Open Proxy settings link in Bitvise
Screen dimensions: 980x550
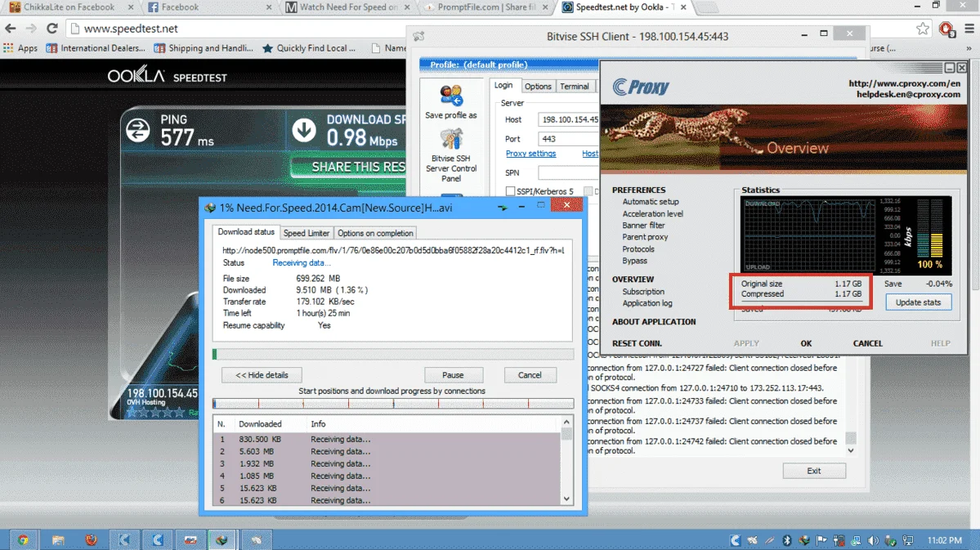point(530,154)
